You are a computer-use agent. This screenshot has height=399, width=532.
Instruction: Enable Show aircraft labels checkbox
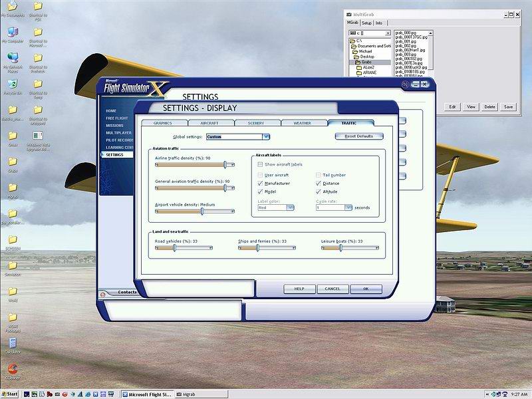click(260, 164)
